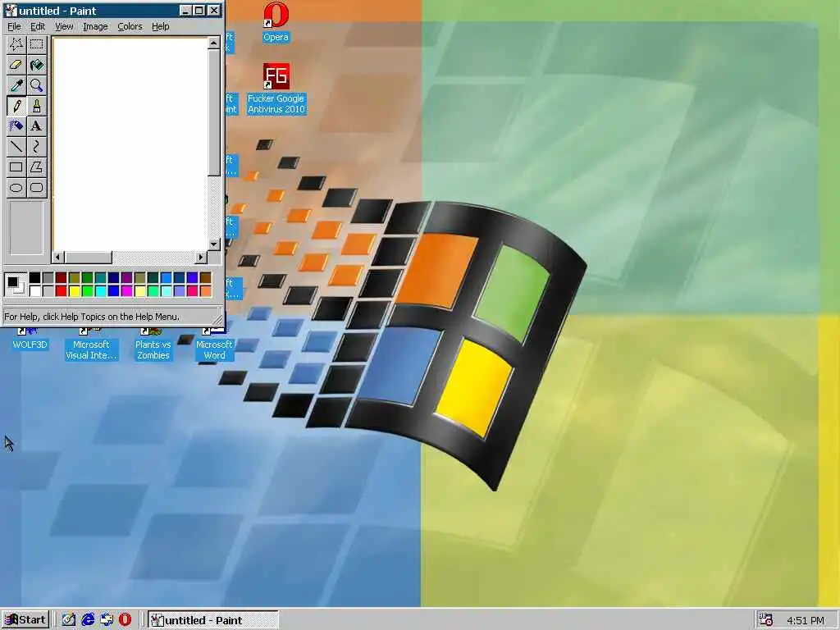The height and width of the screenshot is (630, 840).
Task: Click the Opera Quick Launch icon
Action: pyautogui.click(x=125, y=620)
